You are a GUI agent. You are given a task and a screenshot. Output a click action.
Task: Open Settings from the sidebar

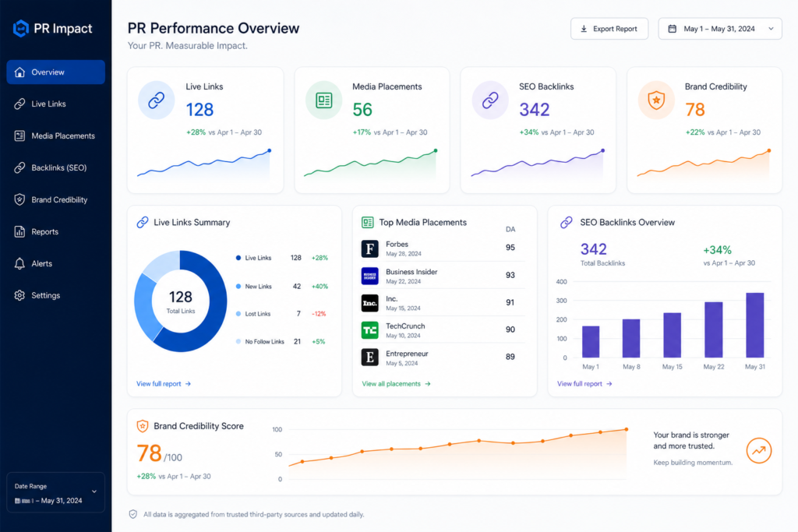click(x=56, y=295)
